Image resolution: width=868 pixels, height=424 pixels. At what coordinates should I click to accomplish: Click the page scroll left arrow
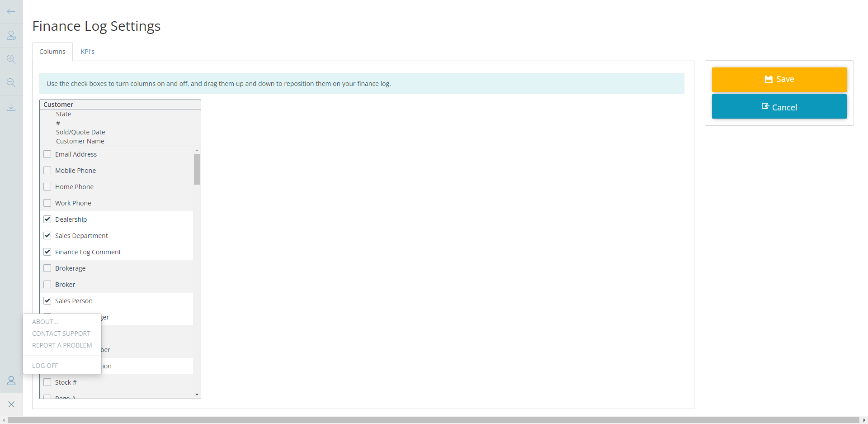[x=4, y=420]
